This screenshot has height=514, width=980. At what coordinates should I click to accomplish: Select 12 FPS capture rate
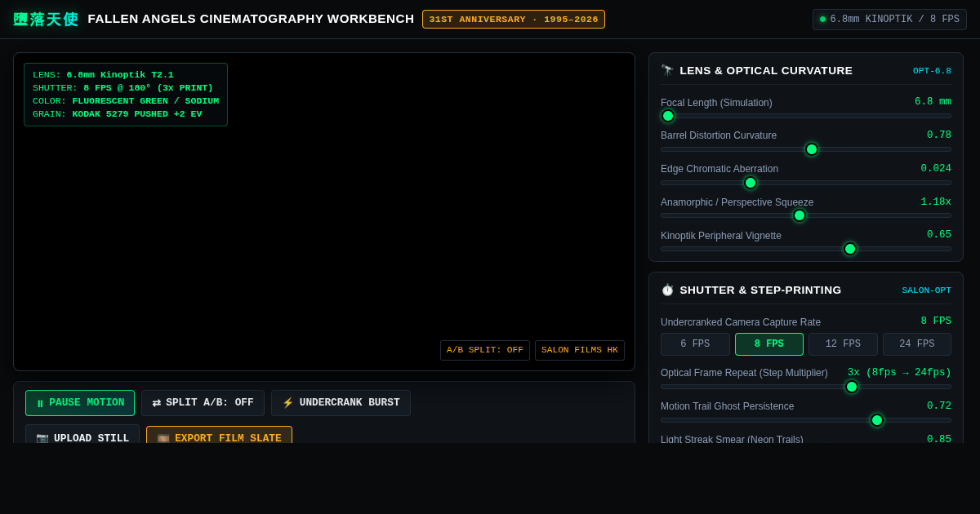click(843, 344)
